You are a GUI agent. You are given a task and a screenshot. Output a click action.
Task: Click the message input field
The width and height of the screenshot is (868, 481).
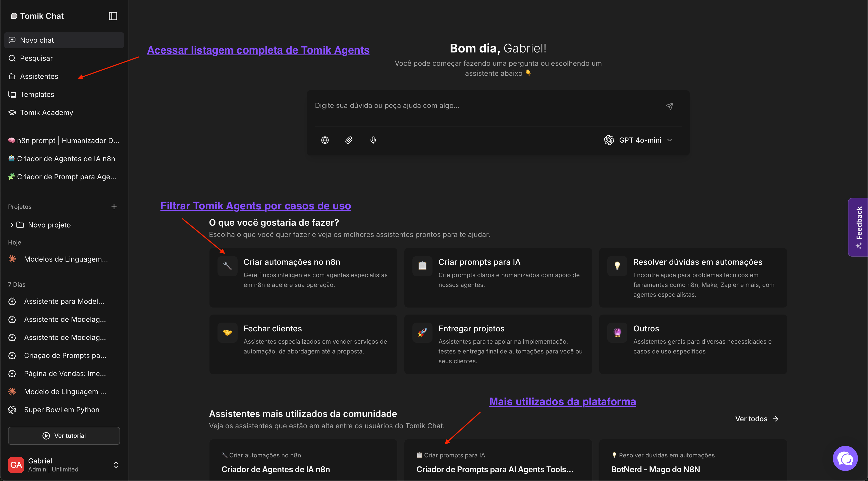pyautogui.click(x=485, y=106)
